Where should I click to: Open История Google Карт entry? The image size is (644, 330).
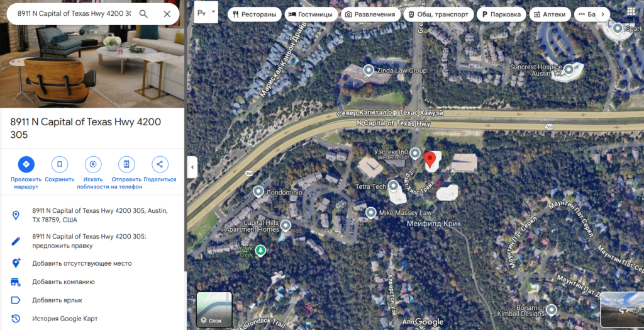click(65, 319)
